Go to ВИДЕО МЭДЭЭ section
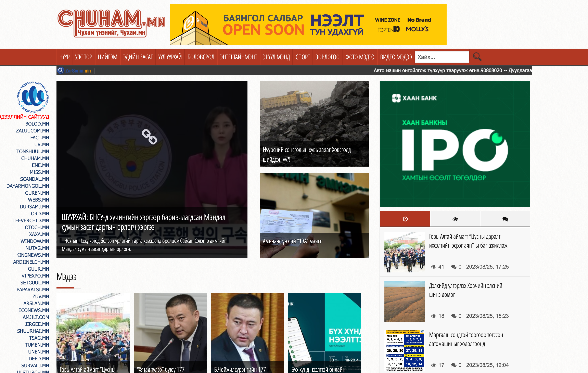Screen dimensions: 588x373 (396, 57)
